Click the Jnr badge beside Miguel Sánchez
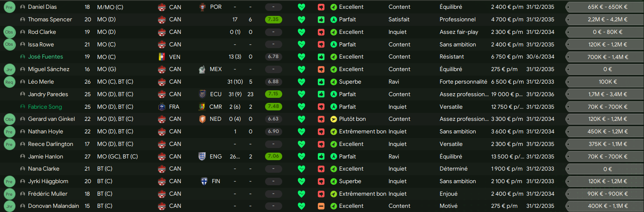The width and height of the screenshot is (644, 212). pos(9,69)
